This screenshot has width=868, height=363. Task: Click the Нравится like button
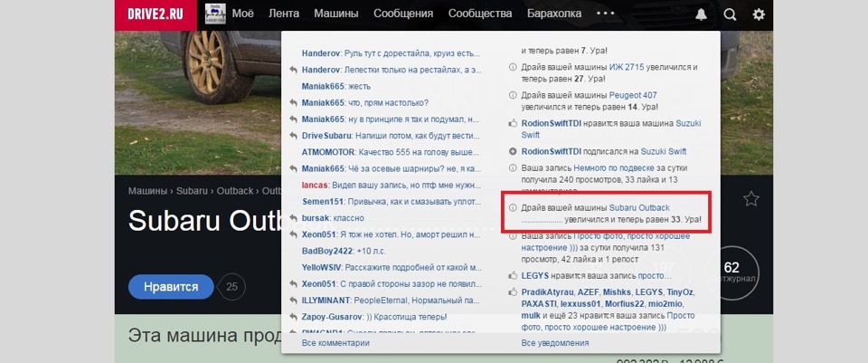(x=171, y=287)
